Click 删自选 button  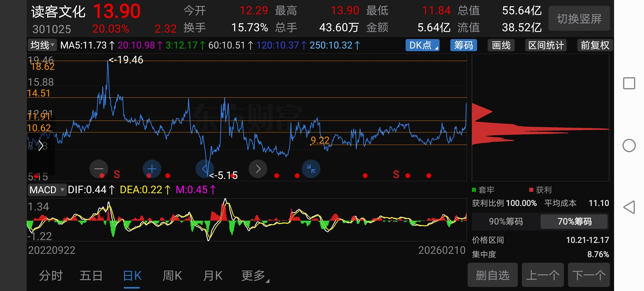[x=492, y=275]
